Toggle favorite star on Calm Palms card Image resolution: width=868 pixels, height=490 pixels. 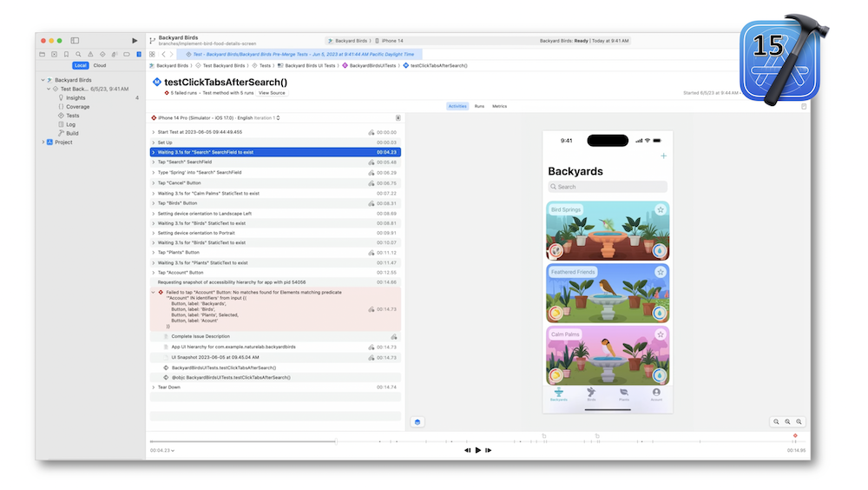click(661, 334)
